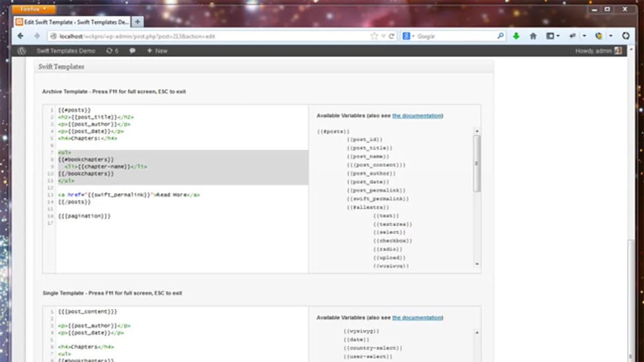This screenshot has height=362, width=644.
Task: Open the WordPress logo admin menu
Action: click(21, 51)
